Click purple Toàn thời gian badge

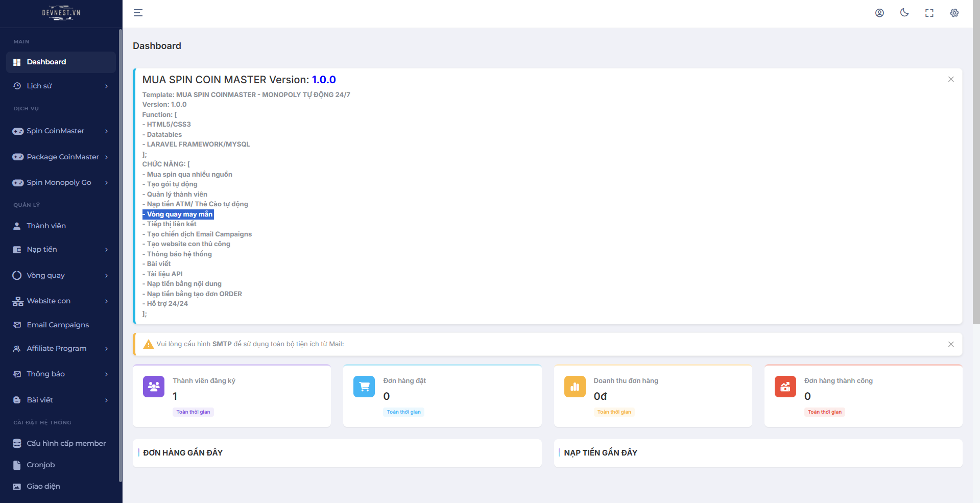click(x=194, y=412)
